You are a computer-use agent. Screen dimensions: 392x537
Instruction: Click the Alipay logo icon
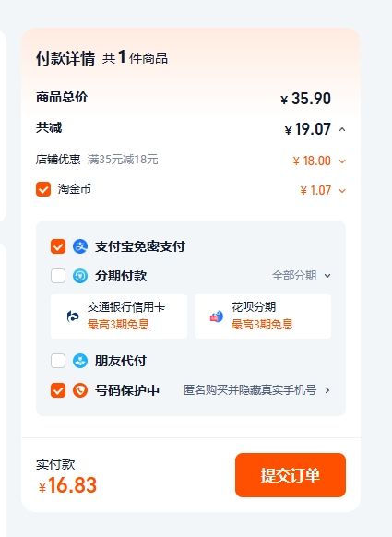tap(80, 246)
